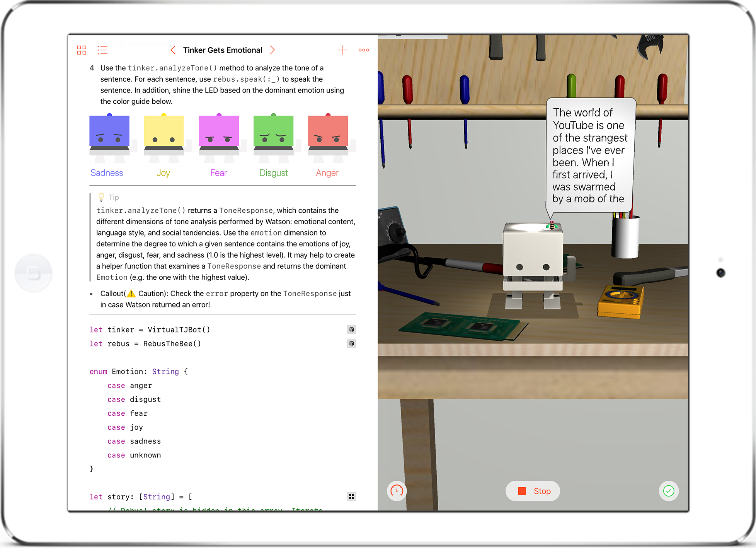Open the playground pages grid icon
This screenshot has height=548, width=756.
[82, 50]
